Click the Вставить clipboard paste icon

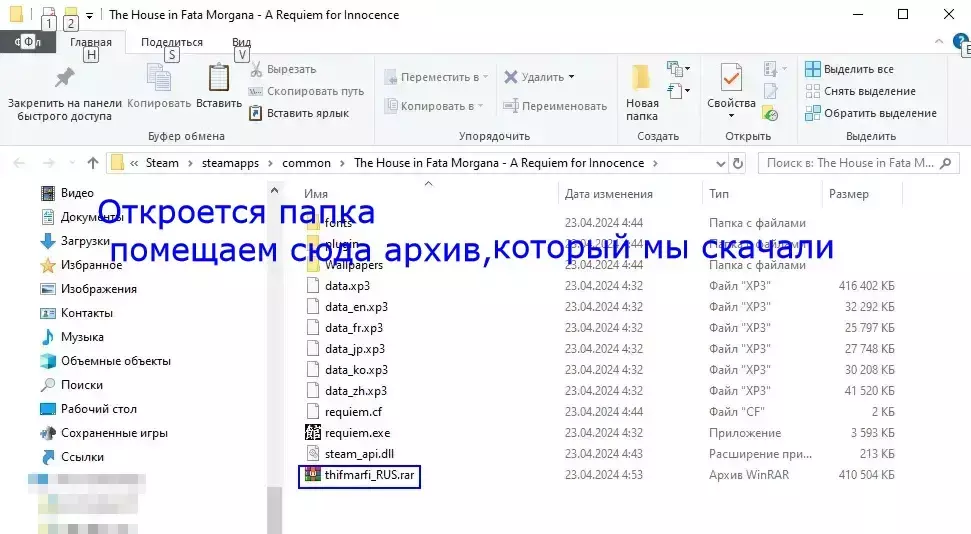[219, 77]
